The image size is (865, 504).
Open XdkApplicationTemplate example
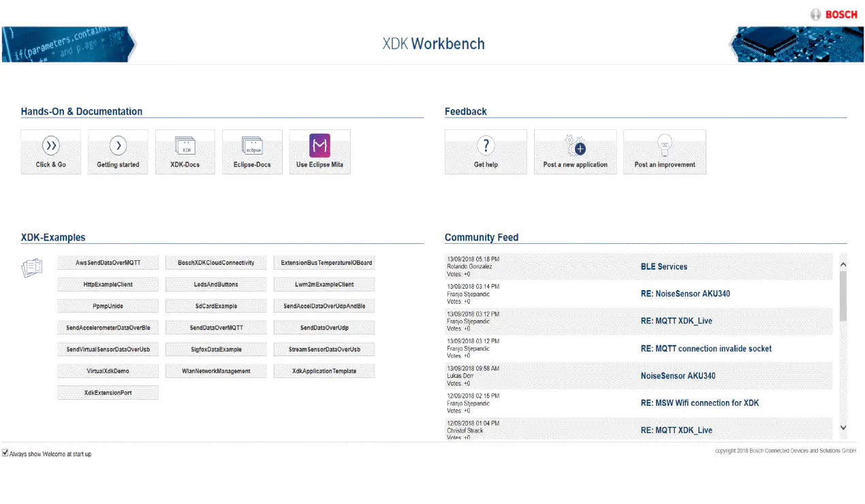[324, 372]
